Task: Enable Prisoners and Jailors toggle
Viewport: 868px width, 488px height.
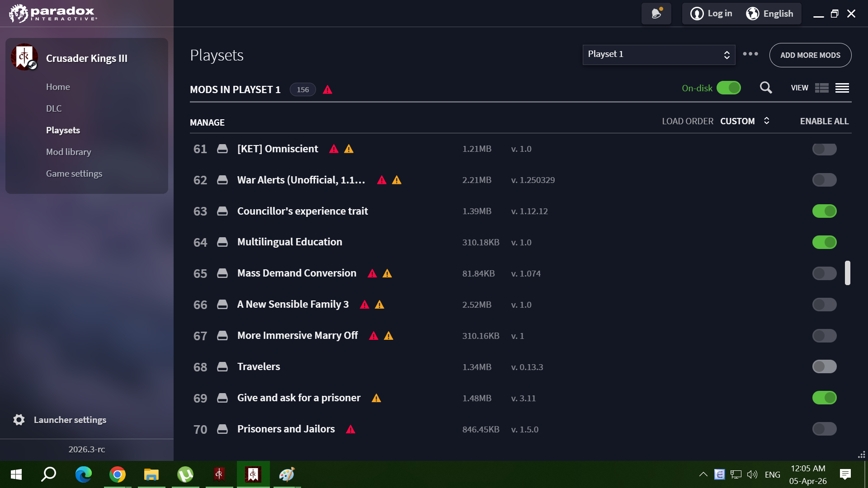Action: pos(824,429)
